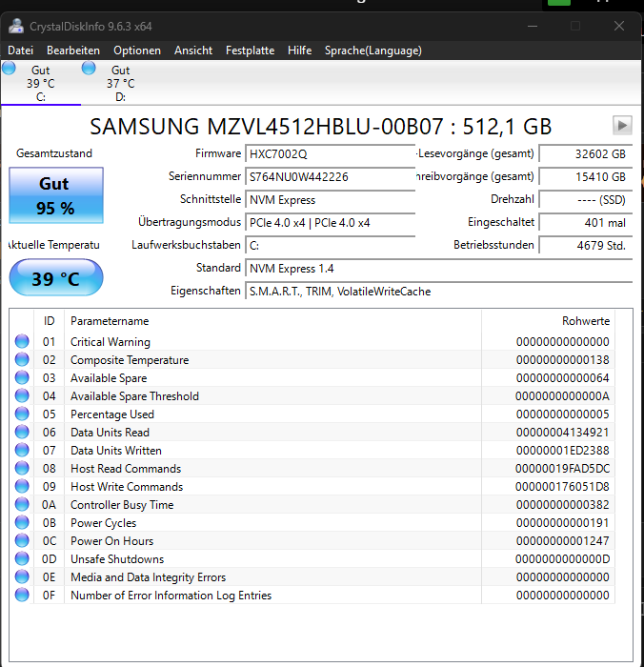Click the status icon for Composite Temperature
The width and height of the screenshot is (644, 667).
click(x=22, y=359)
